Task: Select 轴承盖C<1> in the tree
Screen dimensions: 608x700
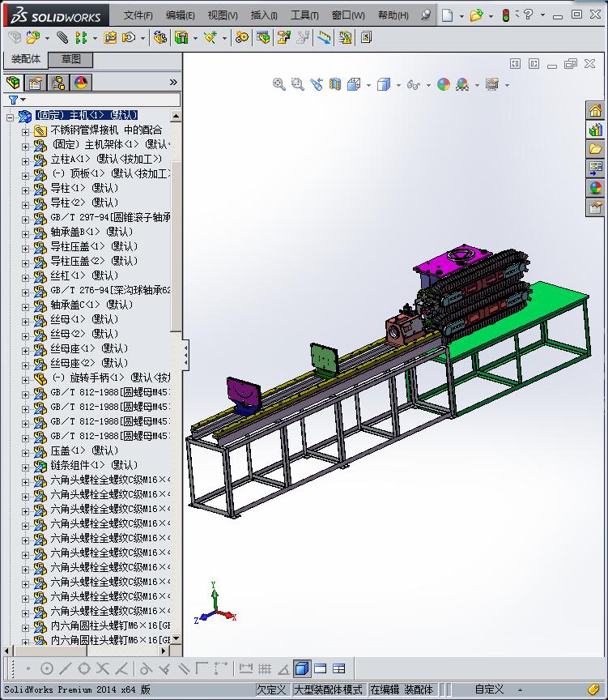Action: [91, 305]
